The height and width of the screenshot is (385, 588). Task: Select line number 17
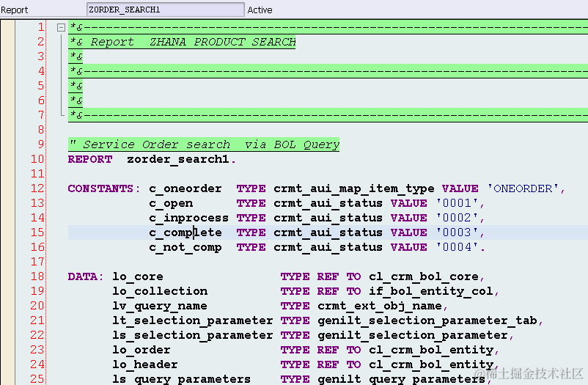37,262
